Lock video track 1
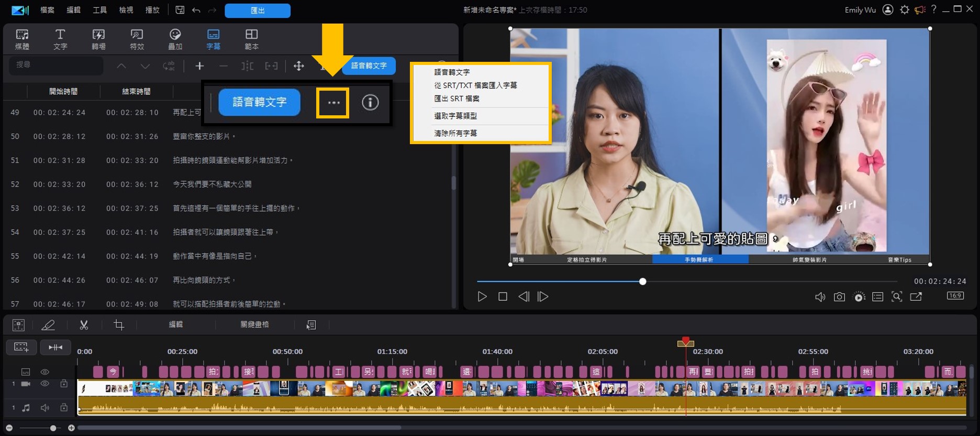 [x=64, y=384]
